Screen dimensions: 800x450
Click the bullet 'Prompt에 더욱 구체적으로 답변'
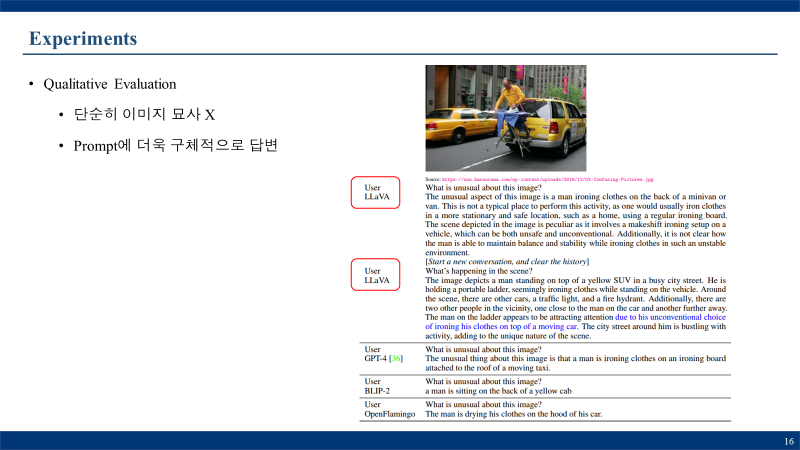coord(176,145)
